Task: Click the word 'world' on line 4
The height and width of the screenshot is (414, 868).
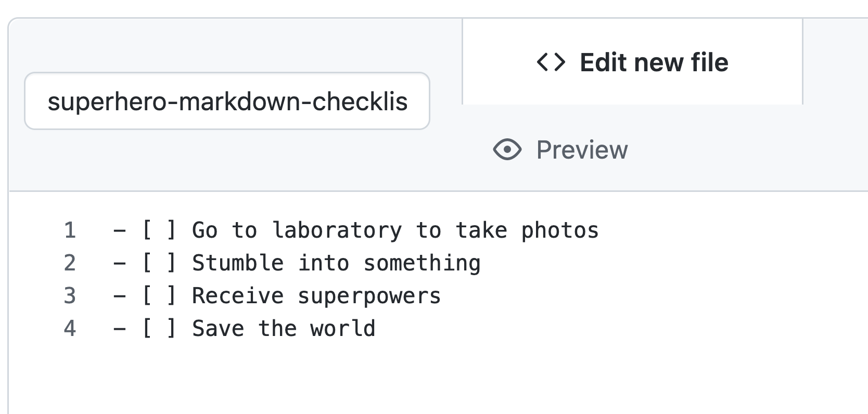Action: [342, 329]
